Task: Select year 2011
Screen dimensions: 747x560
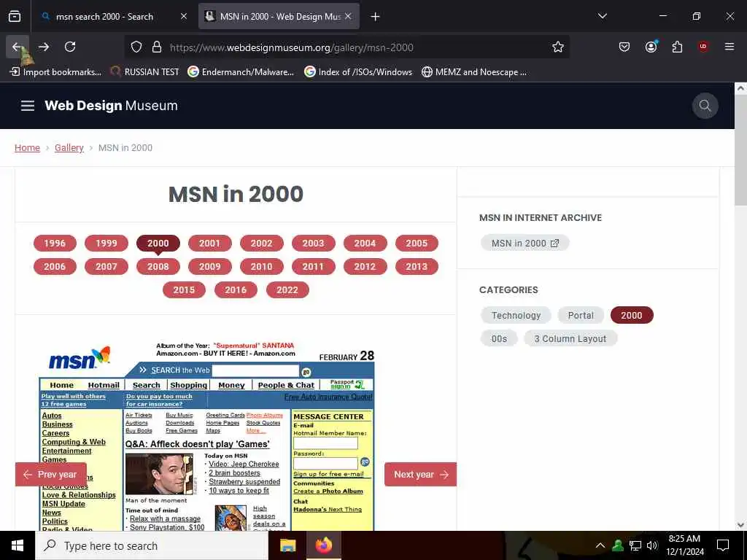Action: 313,267
